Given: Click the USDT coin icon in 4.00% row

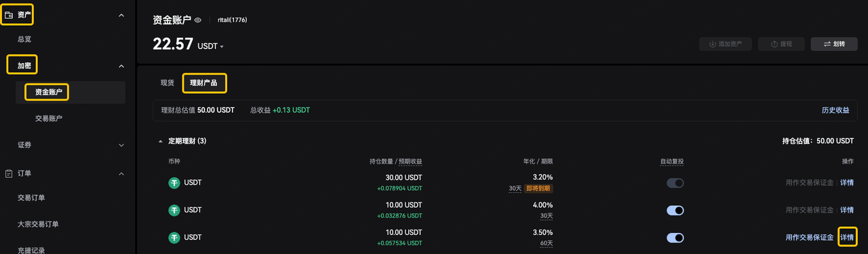Looking at the screenshot, I should pyautogui.click(x=174, y=210).
